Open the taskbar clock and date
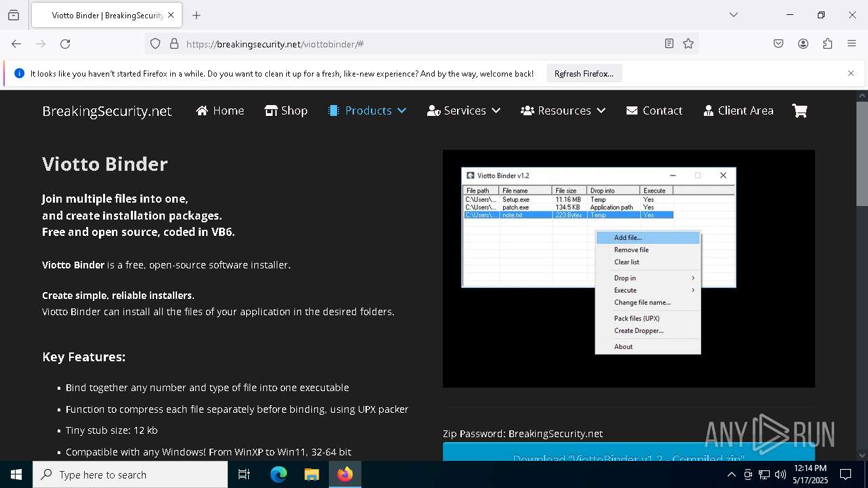868x488 pixels. (x=810, y=474)
